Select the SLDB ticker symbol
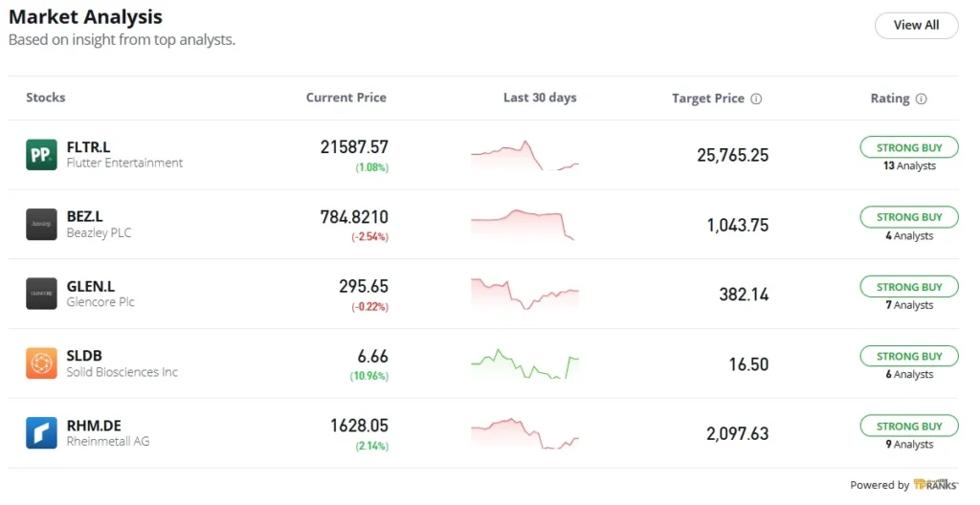Viewport: 980px width, 505px height. click(84, 356)
